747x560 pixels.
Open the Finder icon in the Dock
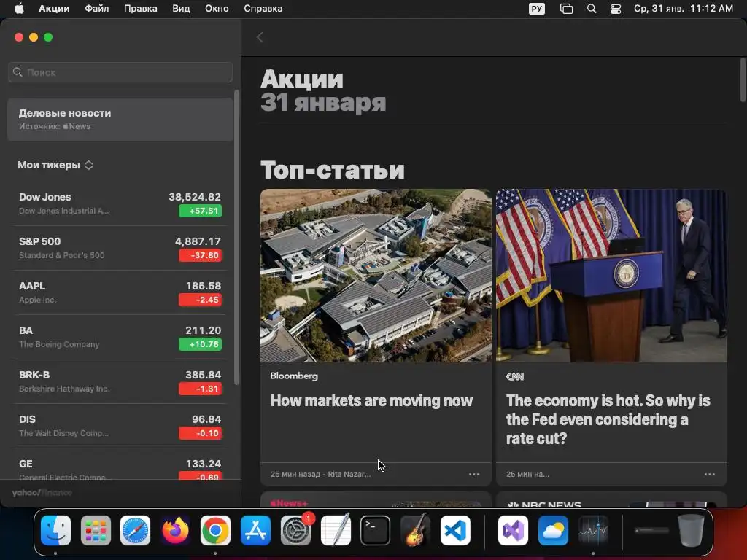pos(55,530)
